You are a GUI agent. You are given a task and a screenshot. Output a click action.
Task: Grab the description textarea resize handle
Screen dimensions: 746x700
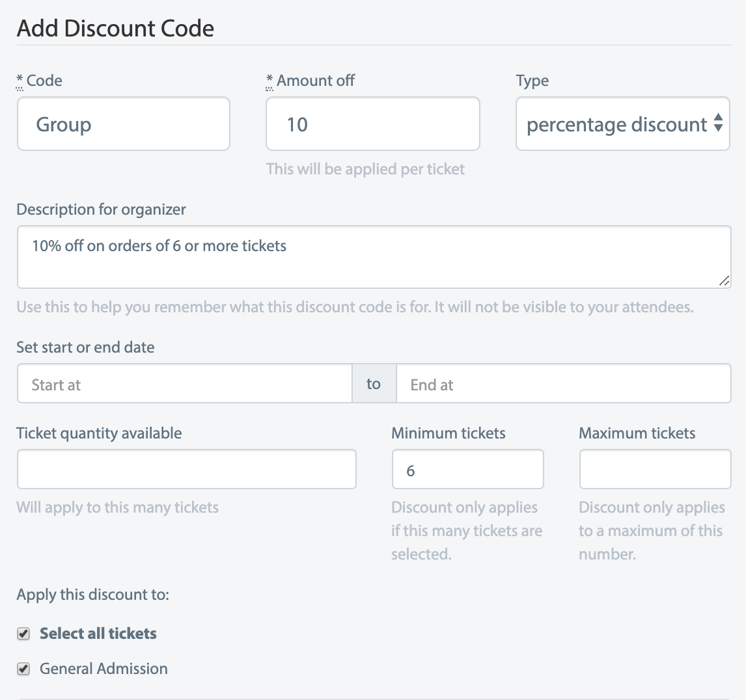(x=724, y=281)
